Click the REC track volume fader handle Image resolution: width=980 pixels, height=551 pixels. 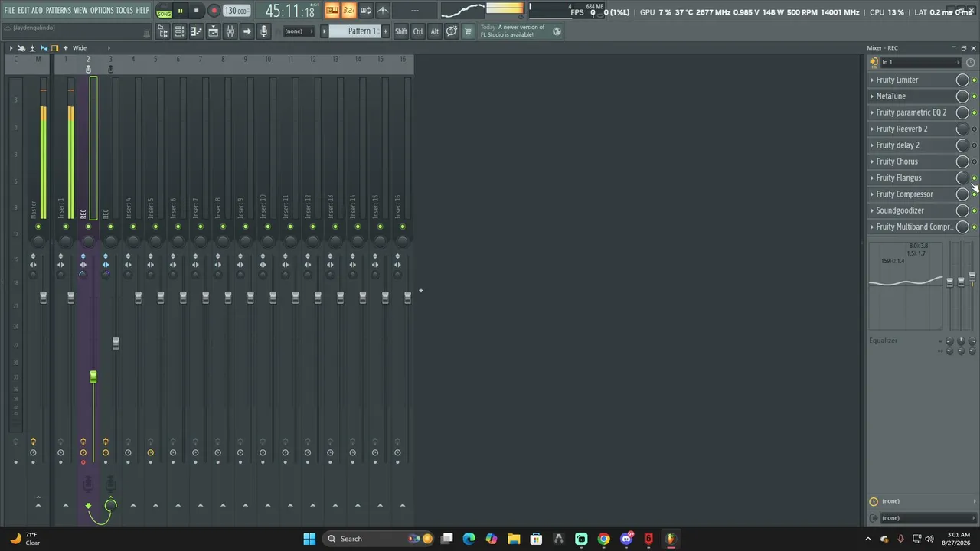pyautogui.click(x=93, y=377)
